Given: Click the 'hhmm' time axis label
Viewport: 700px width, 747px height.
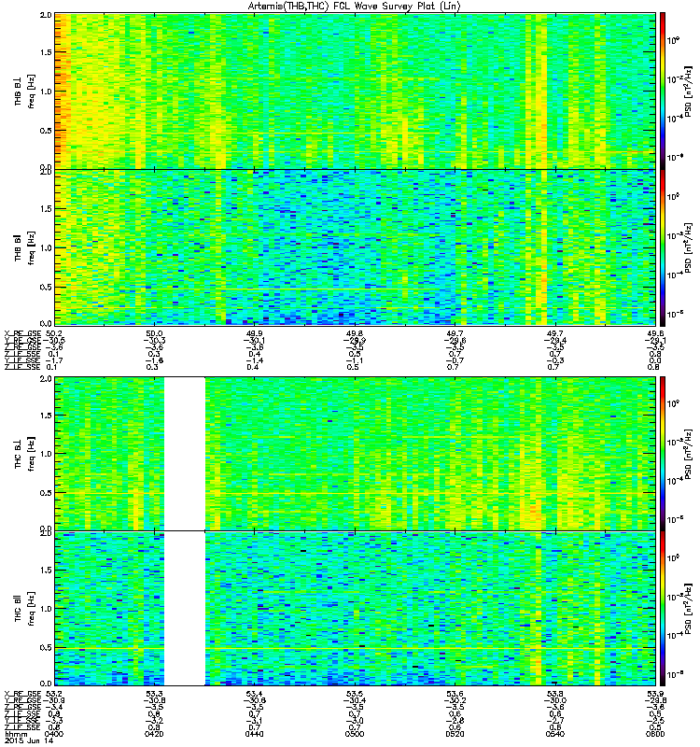Looking at the screenshot, I should click(x=16, y=734).
